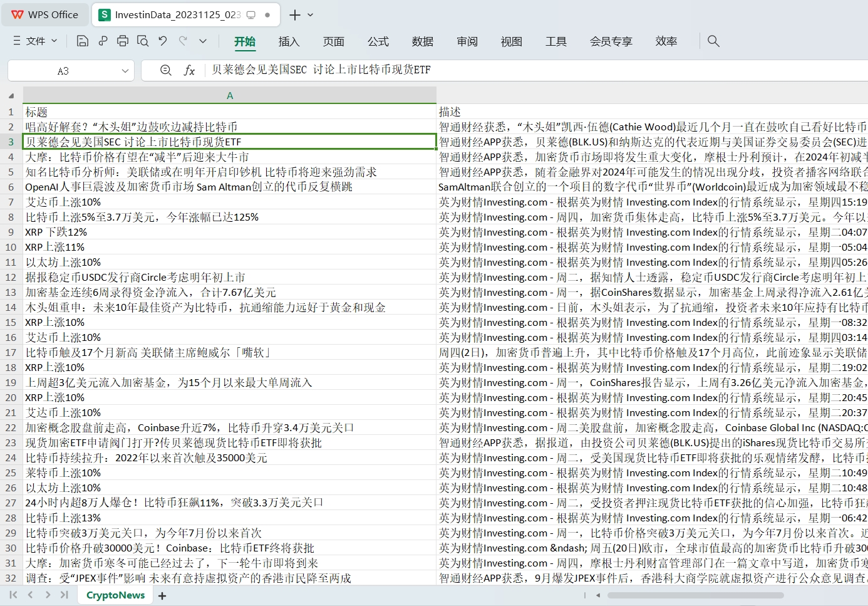Click the Print icon
This screenshot has width=868, height=606.
click(x=123, y=41)
